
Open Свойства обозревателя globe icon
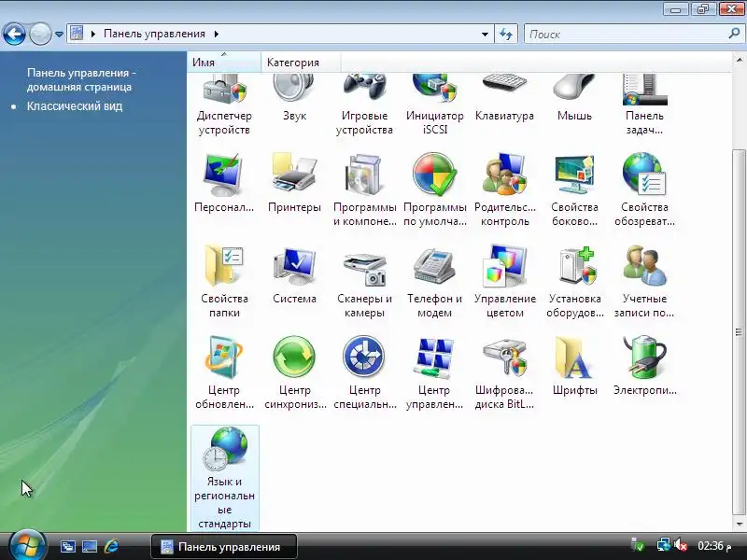[644, 175]
